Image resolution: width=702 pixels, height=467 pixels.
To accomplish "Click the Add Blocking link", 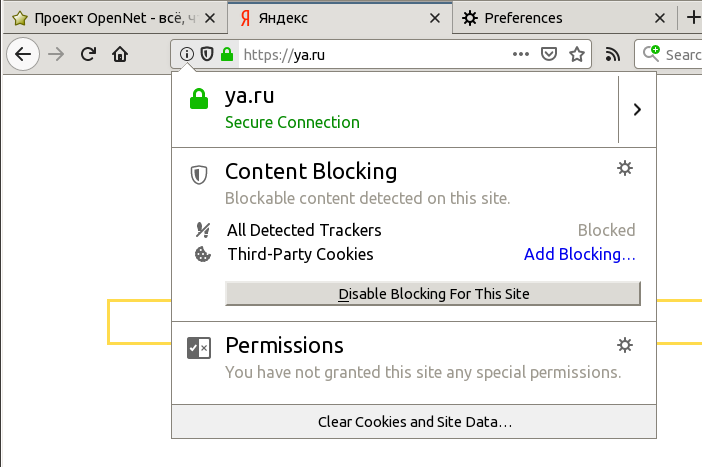I will (580, 254).
